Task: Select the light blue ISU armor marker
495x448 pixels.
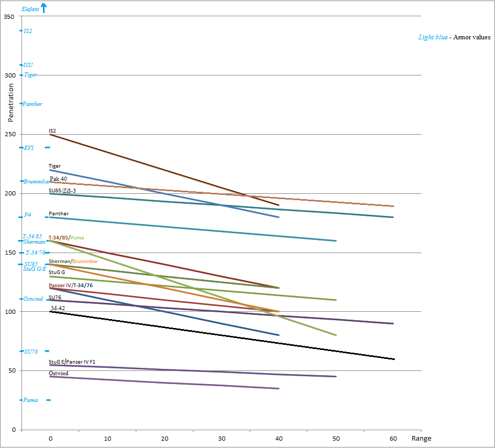Action: pyautogui.click(x=28, y=65)
